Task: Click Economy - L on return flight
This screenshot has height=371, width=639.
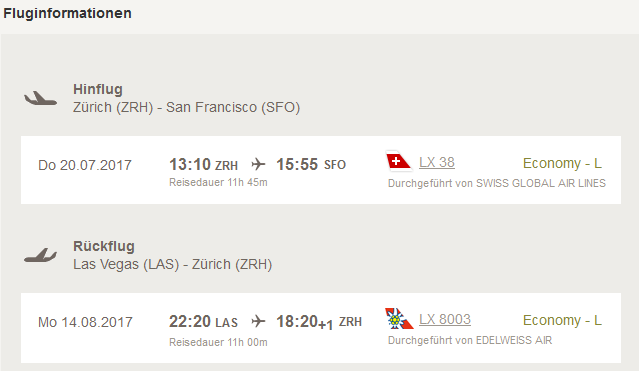Action: 562,320
